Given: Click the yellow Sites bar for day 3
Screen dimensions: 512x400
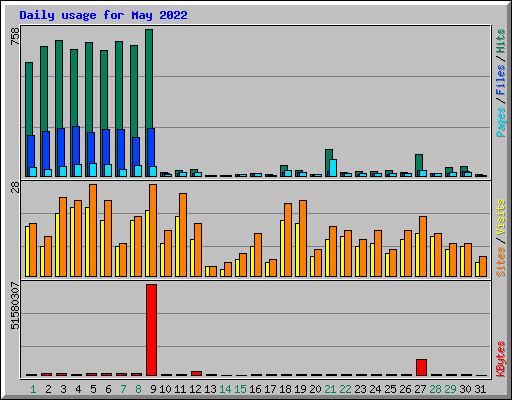Looking at the screenshot, I should coord(57,245).
